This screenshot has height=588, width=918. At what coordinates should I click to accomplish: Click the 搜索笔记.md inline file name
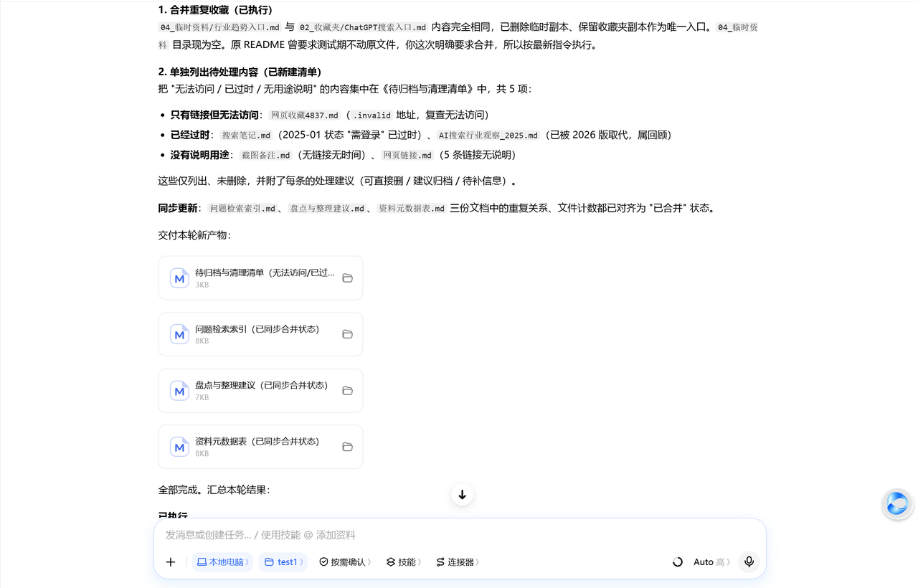(246, 135)
